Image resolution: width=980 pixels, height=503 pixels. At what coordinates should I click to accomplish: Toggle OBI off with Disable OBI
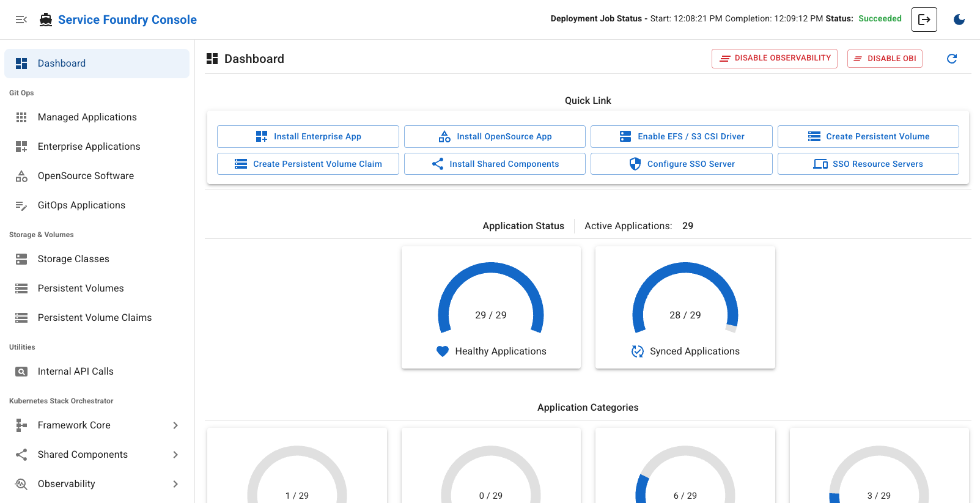pos(884,59)
